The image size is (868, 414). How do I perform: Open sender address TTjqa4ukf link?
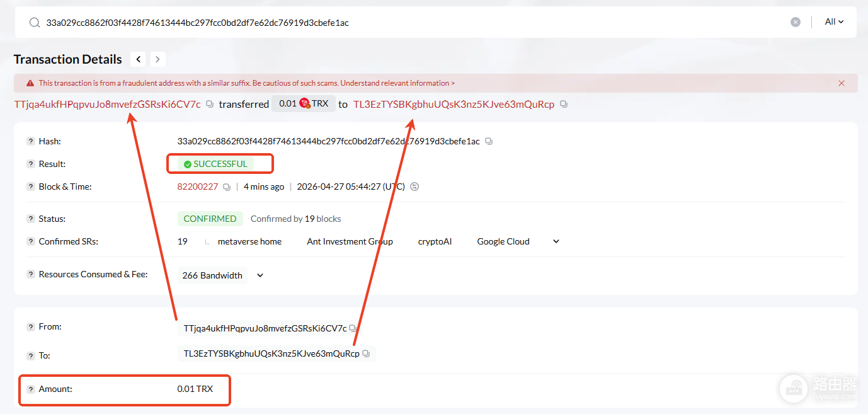[x=107, y=104]
